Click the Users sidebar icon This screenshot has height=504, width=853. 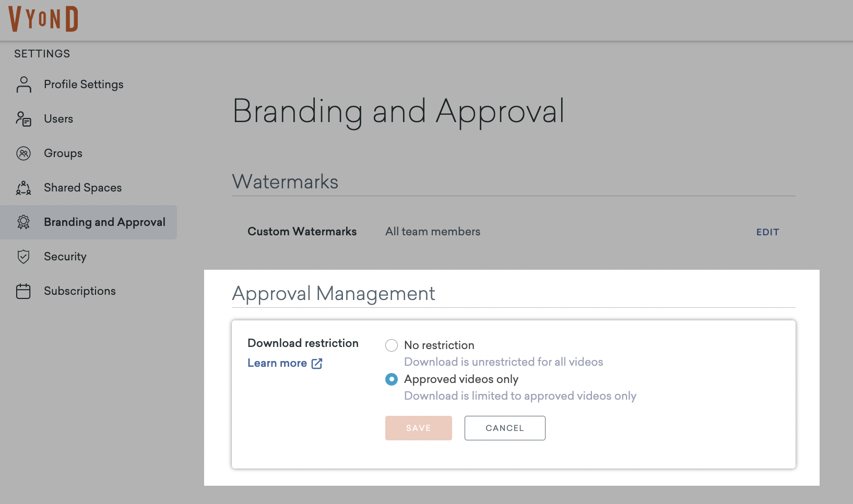tap(23, 118)
